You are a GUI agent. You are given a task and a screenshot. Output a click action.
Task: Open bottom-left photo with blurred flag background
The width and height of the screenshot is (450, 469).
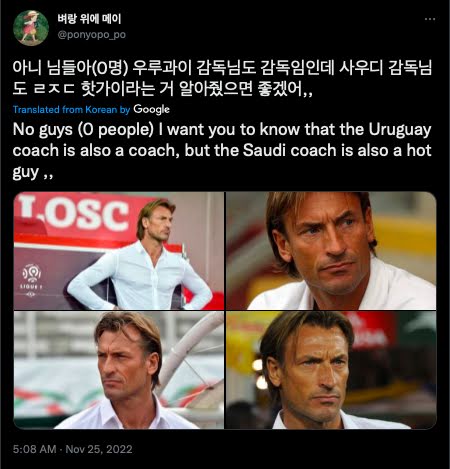coord(119,370)
